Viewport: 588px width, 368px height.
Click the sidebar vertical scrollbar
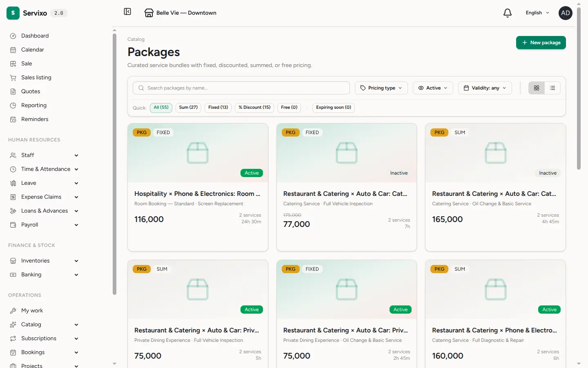[x=114, y=164]
